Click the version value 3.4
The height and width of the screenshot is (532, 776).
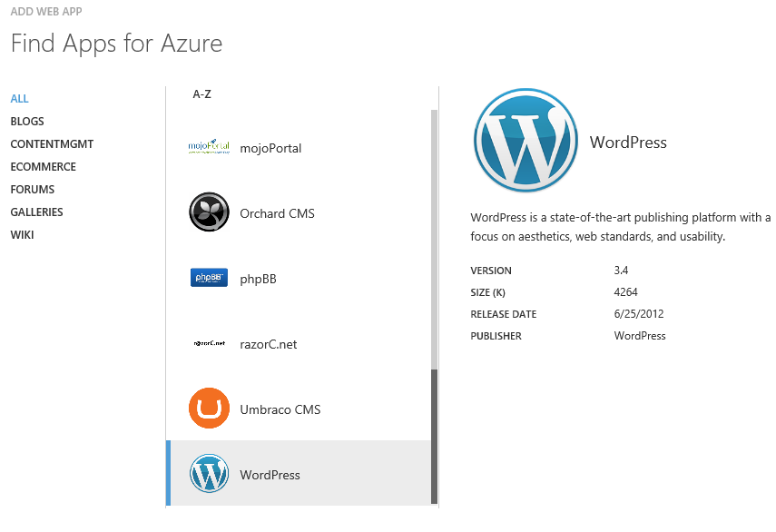(x=621, y=271)
